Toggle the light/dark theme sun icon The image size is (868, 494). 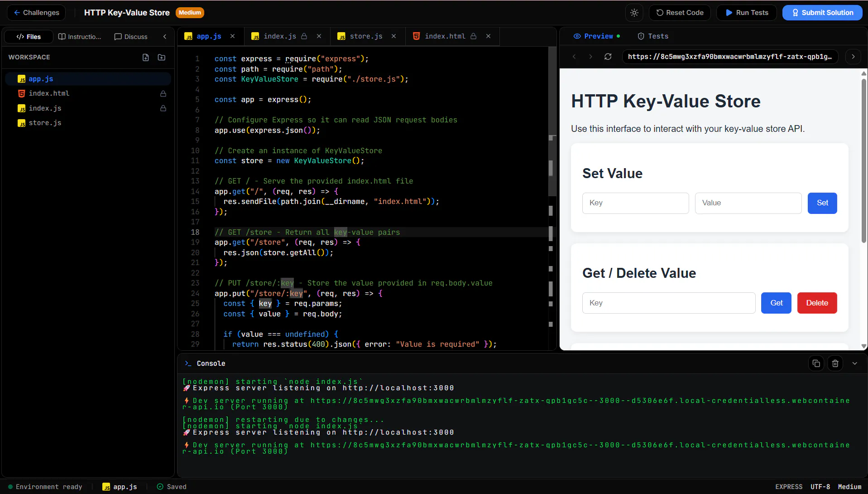(634, 13)
